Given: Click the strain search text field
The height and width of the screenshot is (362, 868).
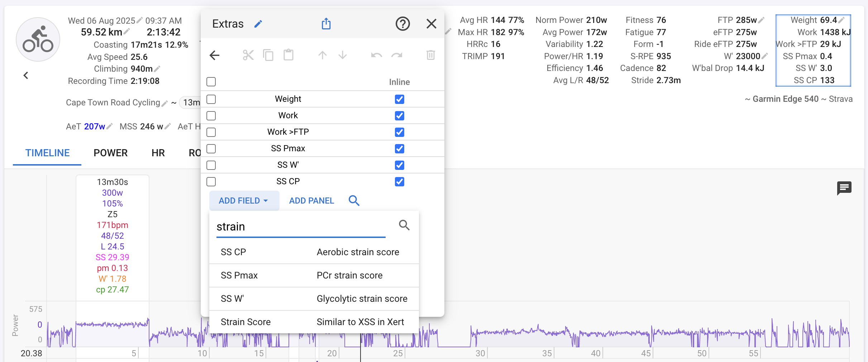Looking at the screenshot, I should (x=300, y=227).
